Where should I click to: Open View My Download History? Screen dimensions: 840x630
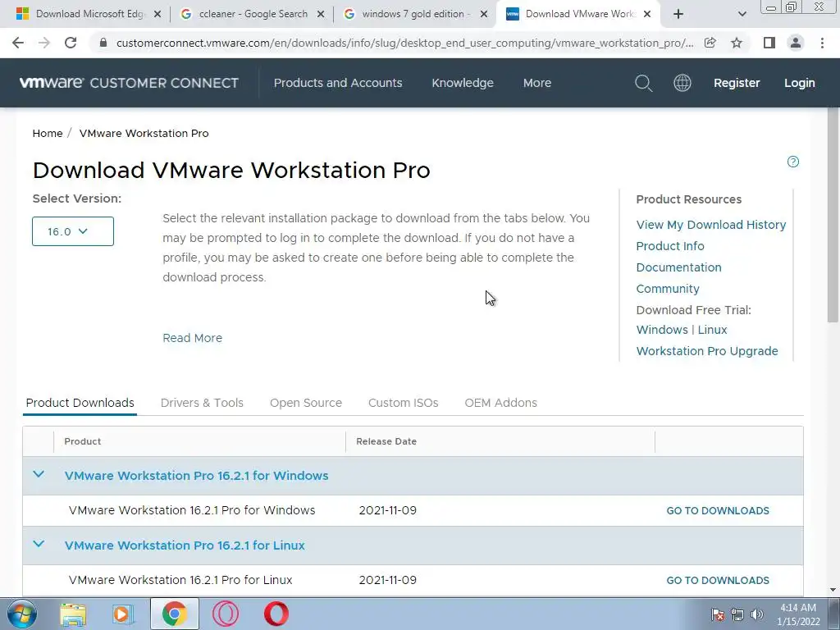pyautogui.click(x=711, y=225)
